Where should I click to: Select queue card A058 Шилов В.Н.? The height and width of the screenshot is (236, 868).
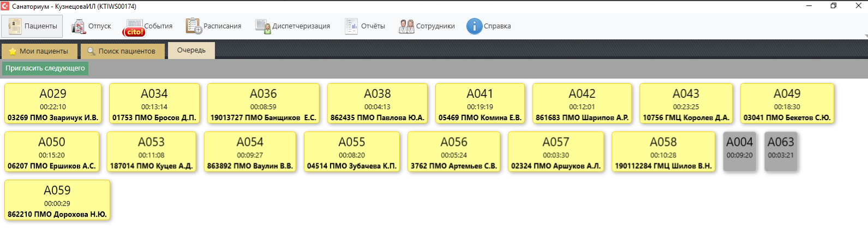[663, 151]
